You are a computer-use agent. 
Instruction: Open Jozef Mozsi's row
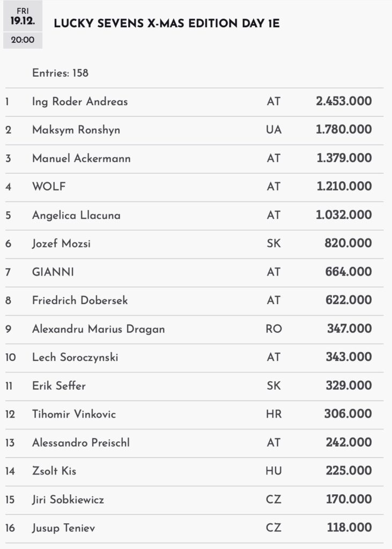point(61,243)
